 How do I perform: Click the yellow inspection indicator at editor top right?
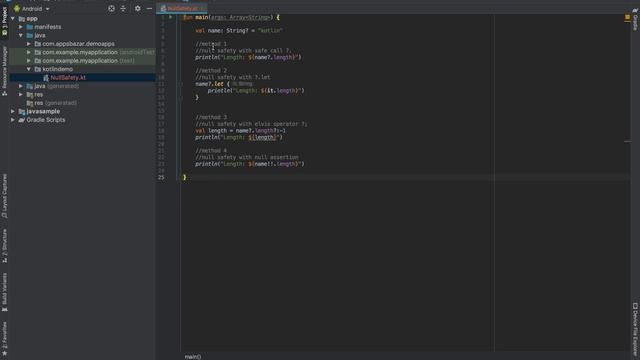tap(627, 17)
